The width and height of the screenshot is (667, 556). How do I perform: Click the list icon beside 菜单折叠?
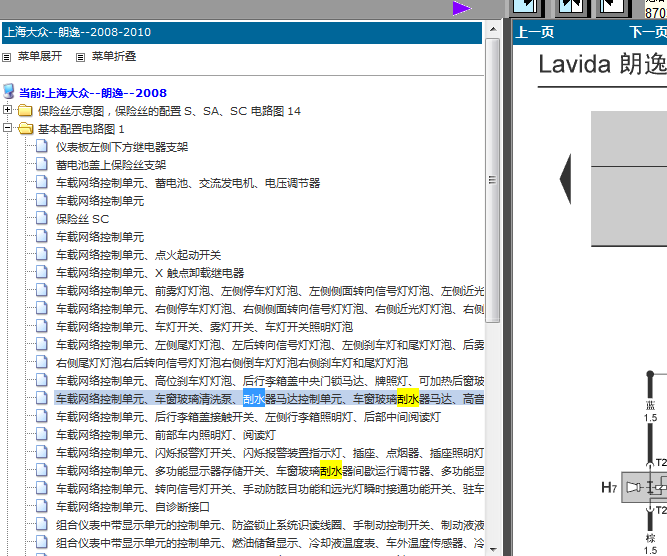[80, 57]
